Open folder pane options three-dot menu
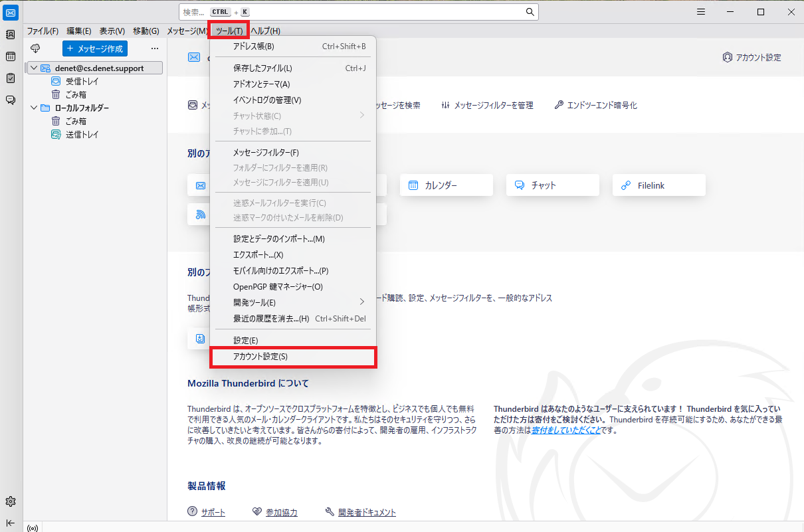Viewport: 804px width, 532px height. tap(154, 48)
